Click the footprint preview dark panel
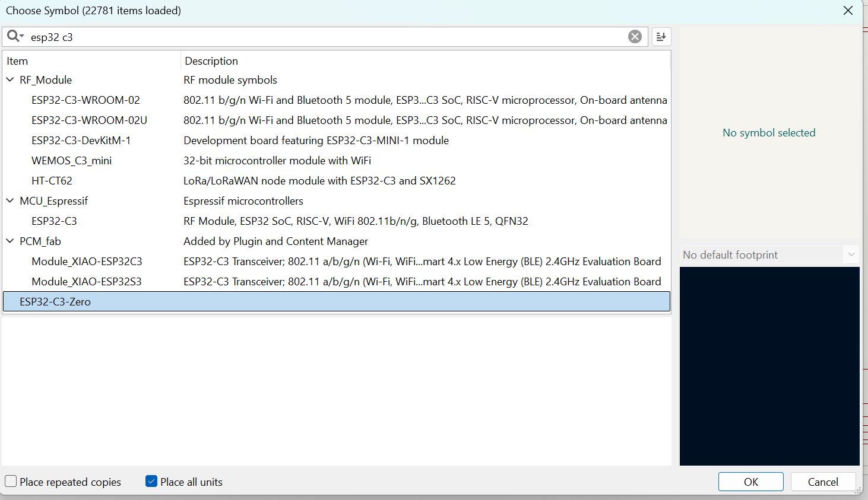The width and height of the screenshot is (868, 500). pos(769,366)
